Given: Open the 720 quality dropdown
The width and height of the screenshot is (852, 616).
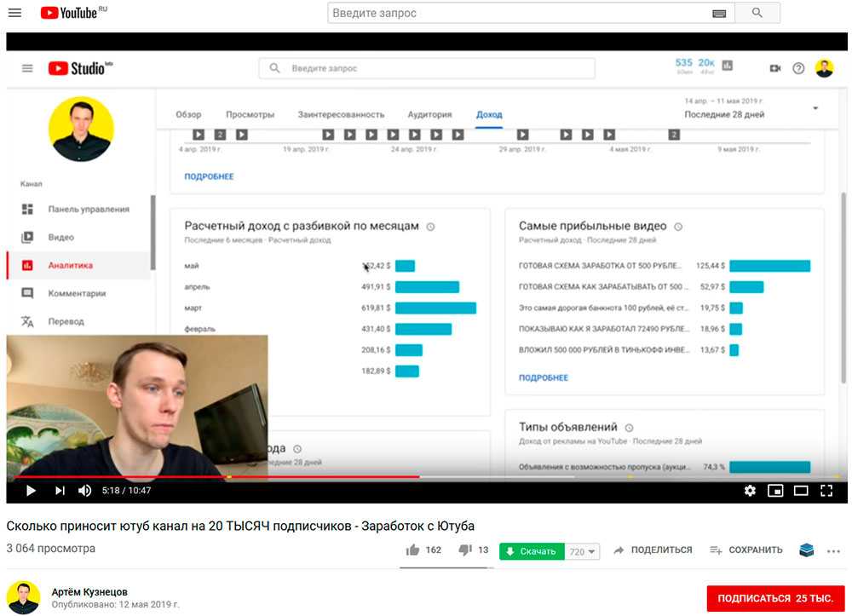Looking at the screenshot, I should point(582,552).
